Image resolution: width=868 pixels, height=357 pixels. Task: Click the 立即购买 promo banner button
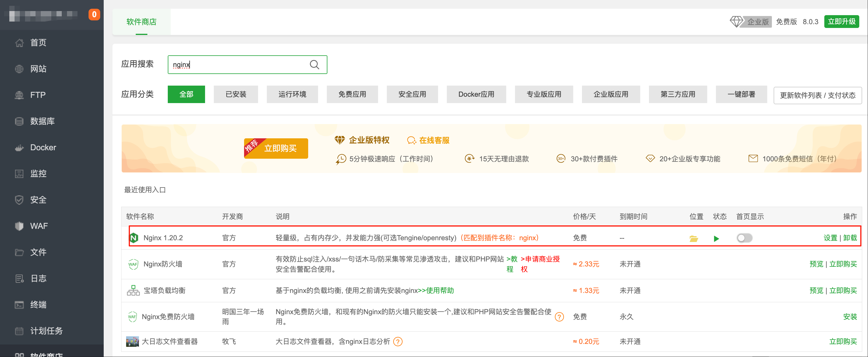(280, 148)
